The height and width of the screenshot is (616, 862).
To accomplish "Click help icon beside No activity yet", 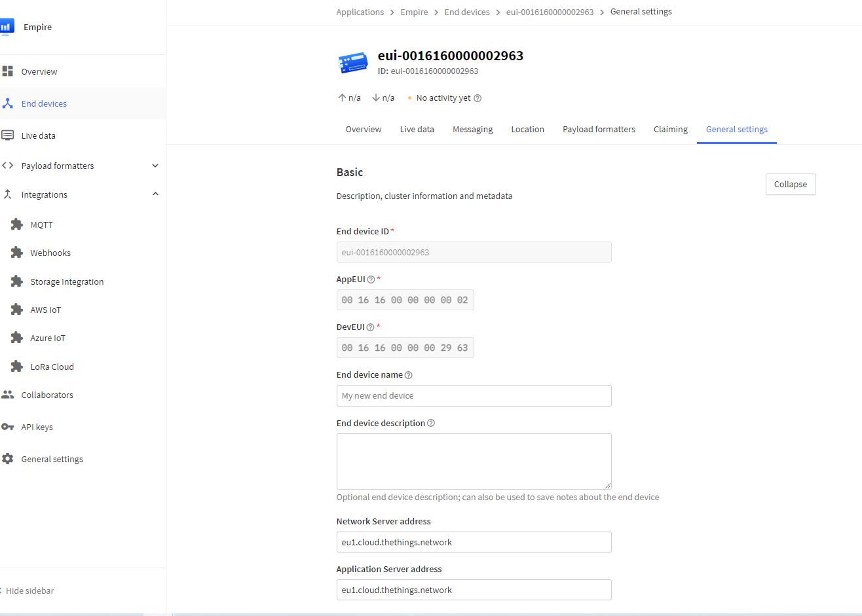I will coord(478,98).
